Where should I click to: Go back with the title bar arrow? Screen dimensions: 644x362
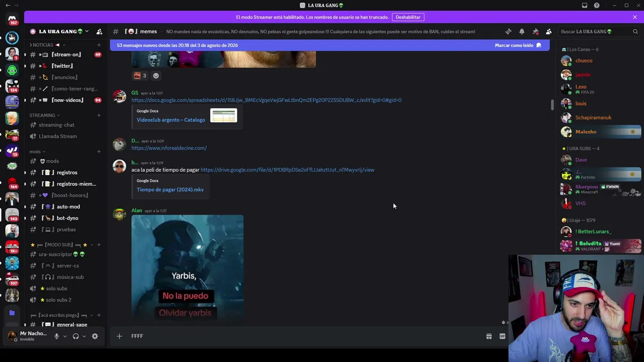tap(8, 5)
